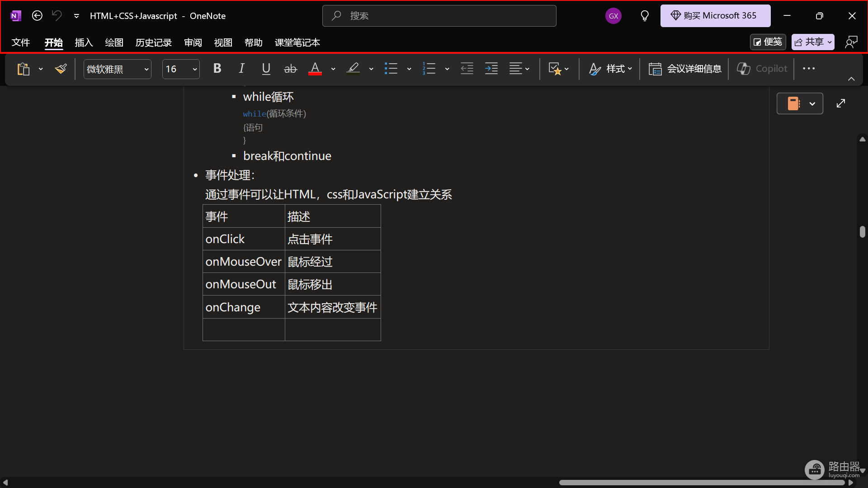The image size is (868, 488).
Task: Click the Copilot button
Action: tap(762, 69)
